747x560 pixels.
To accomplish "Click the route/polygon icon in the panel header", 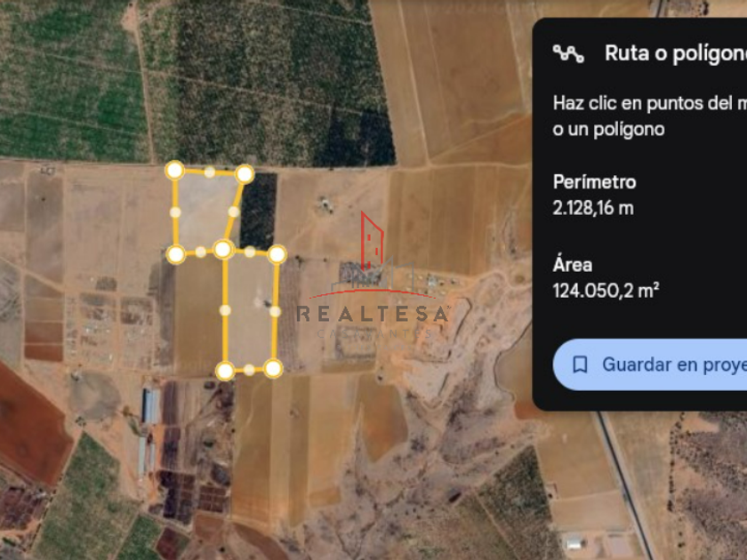I will coord(568,53).
